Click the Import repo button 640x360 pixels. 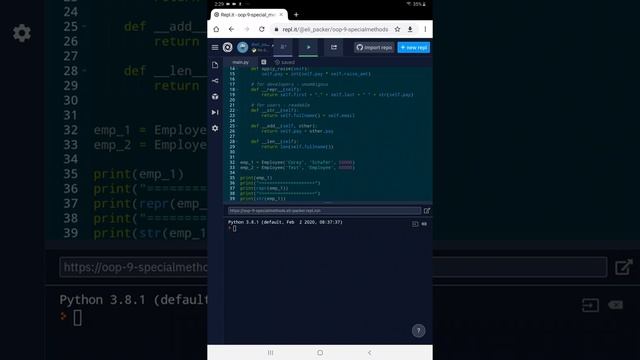(374, 47)
